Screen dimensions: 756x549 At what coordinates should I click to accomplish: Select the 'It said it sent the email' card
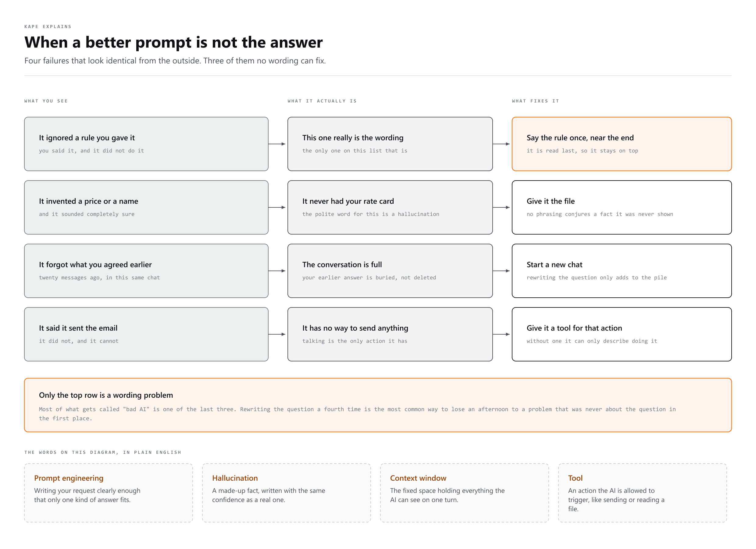(146, 334)
